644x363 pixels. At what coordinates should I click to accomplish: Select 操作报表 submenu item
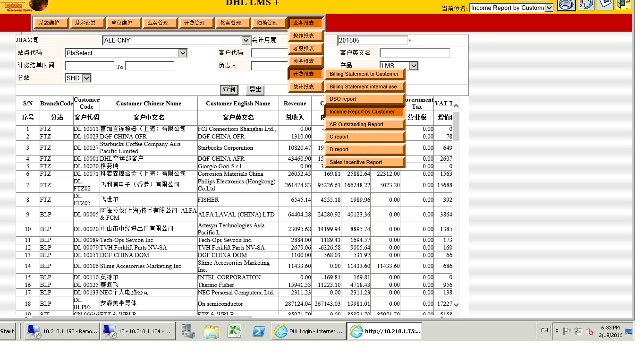pos(305,36)
